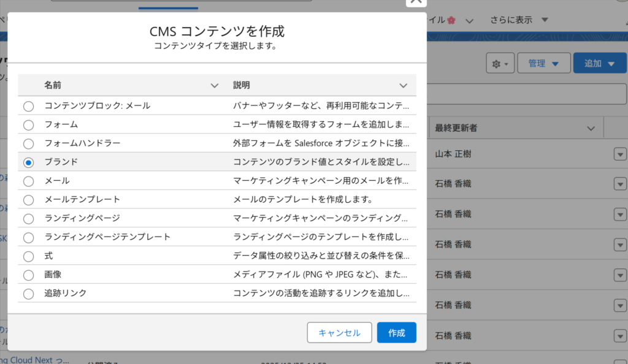Select the フォーム radio button
Viewport: 628px width, 364px height.
[28, 125]
